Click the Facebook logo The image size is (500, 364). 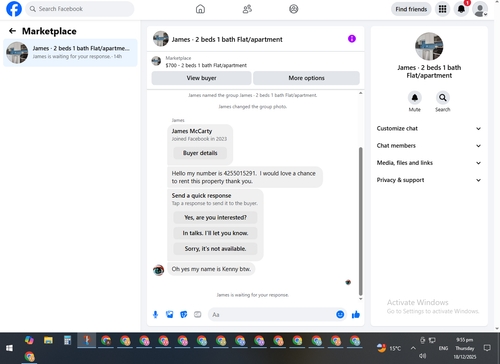[14, 9]
